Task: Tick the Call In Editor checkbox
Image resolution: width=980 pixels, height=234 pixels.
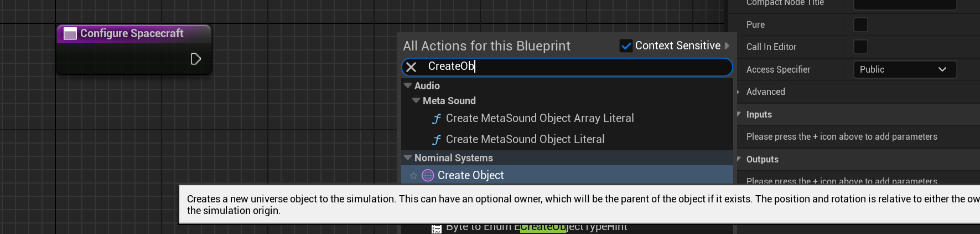Action: point(860,47)
